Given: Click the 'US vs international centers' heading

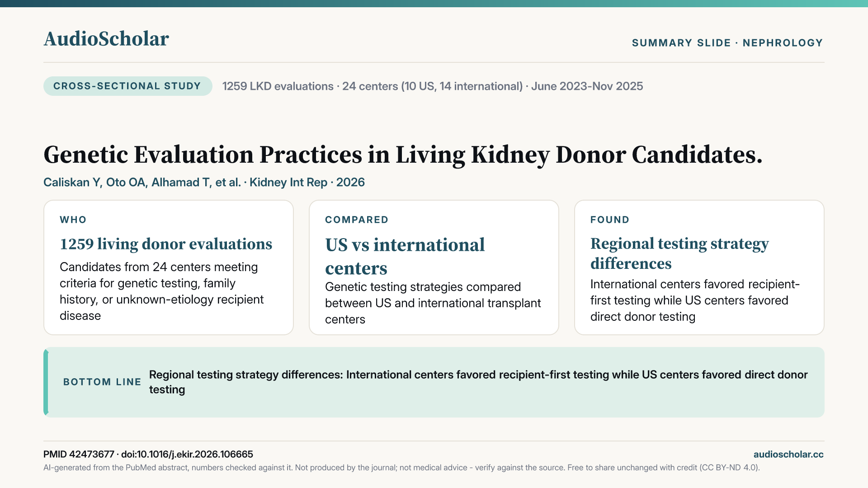Looking at the screenshot, I should click(x=405, y=256).
